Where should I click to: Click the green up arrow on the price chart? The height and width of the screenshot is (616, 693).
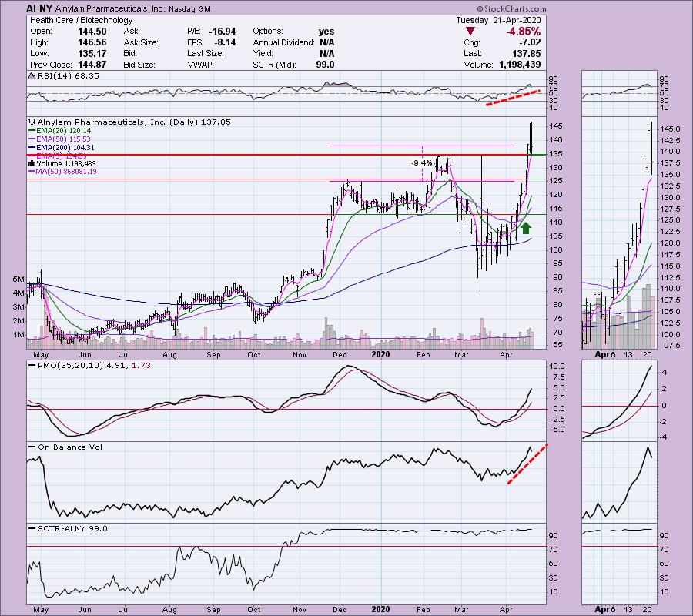click(525, 228)
